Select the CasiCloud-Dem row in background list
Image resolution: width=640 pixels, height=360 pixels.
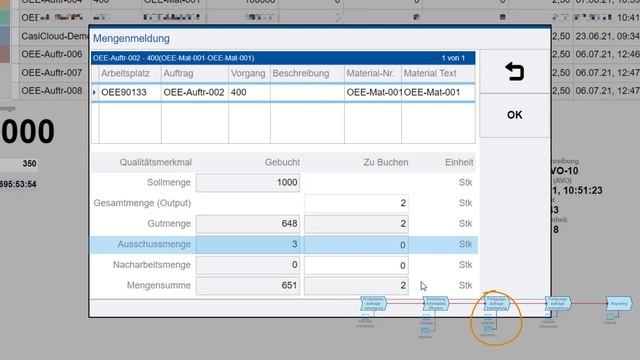tap(55, 36)
